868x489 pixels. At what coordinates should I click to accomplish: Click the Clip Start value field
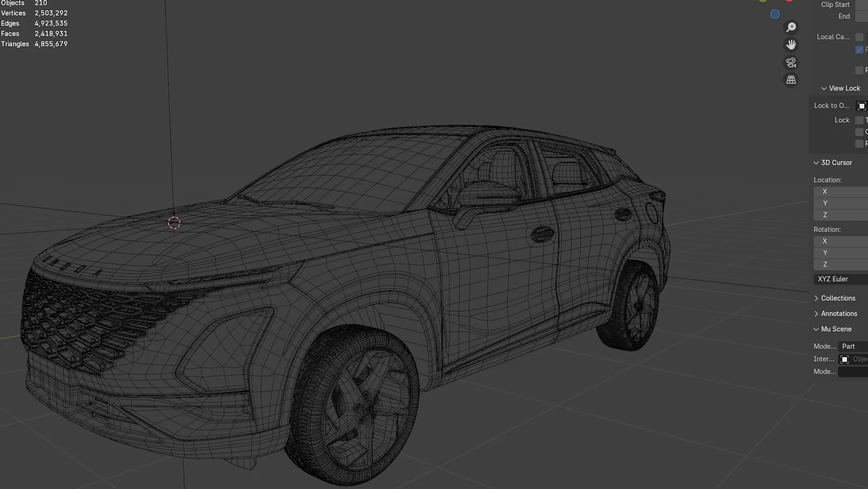(x=861, y=5)
